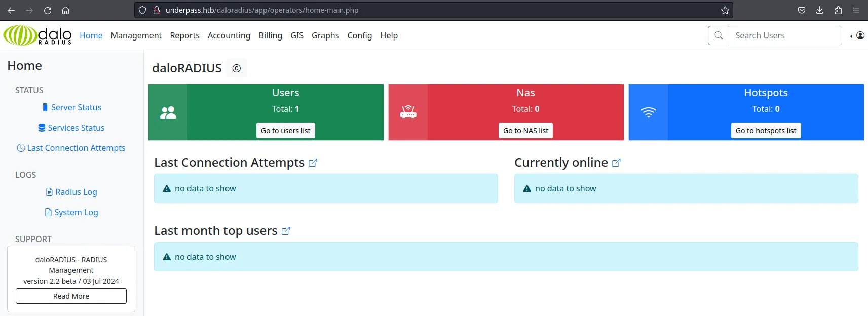This screenshot has width=868, height=316.
Task: Click Go to users list button
Action: (x=286, y=131)
